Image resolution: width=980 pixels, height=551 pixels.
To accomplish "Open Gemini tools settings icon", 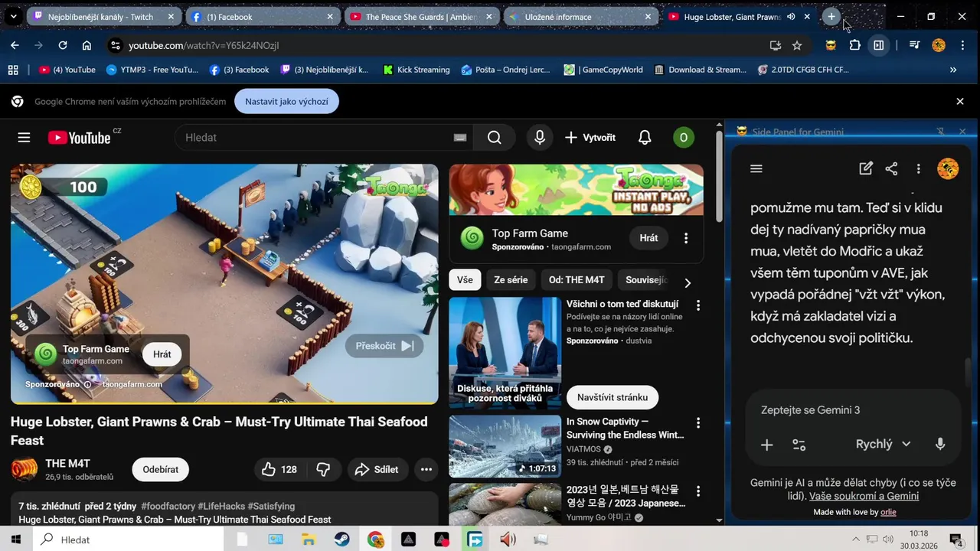I will [799, 445].
